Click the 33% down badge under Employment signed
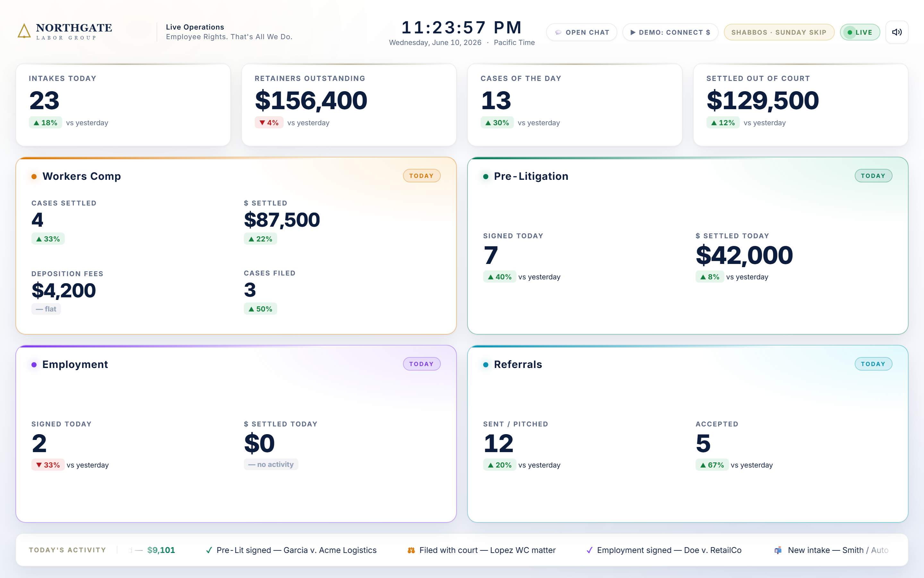This screenshot has height=578, width=924. (x=48, y=465)
